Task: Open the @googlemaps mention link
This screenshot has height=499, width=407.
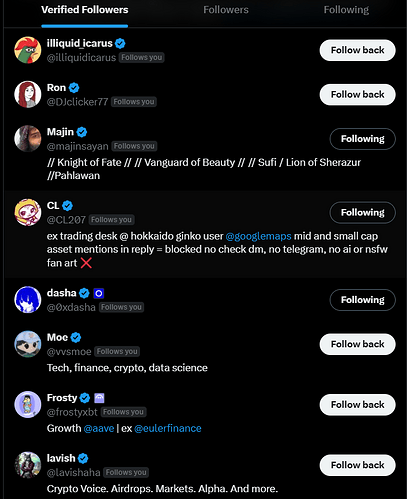Action: (x=258, y=236)
